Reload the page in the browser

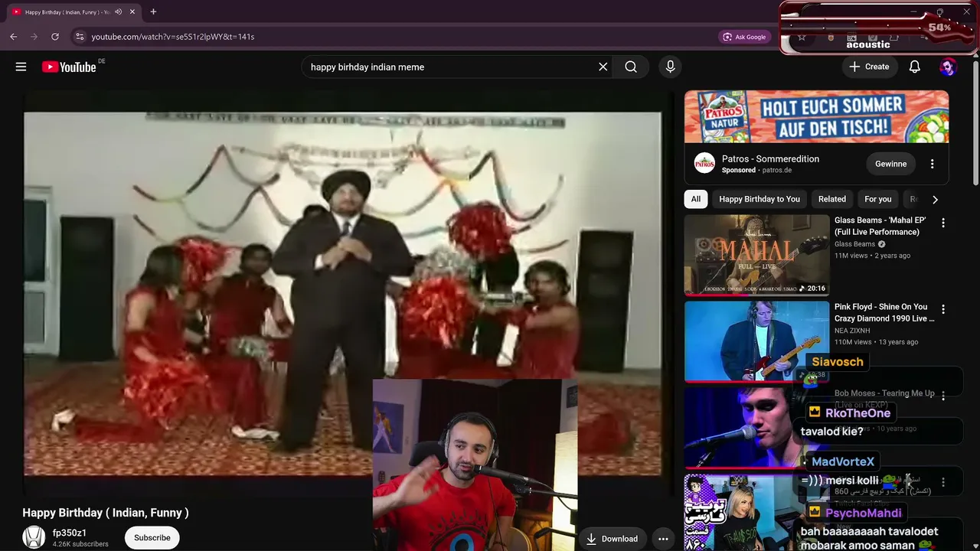(55, 36)
